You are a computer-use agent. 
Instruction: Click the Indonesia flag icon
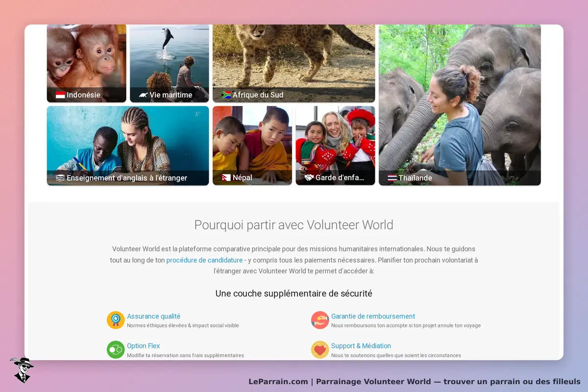pos(60,95)
